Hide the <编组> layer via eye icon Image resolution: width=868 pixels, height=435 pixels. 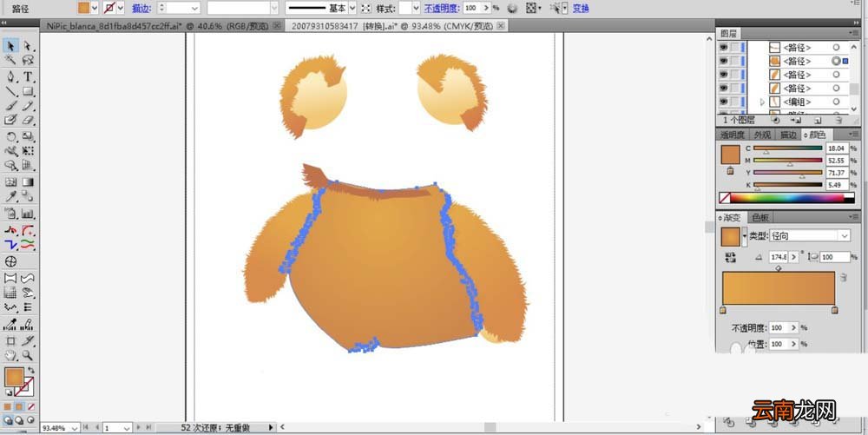pos(723,102)
